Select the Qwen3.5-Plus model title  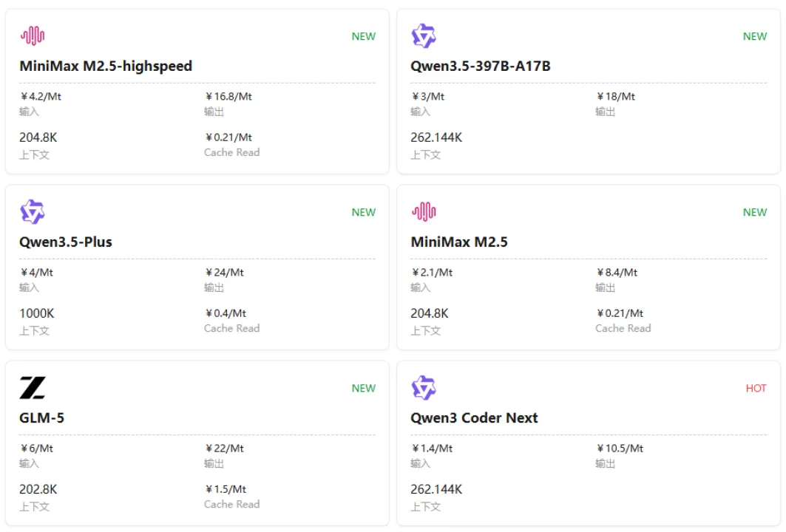(66, 242)
